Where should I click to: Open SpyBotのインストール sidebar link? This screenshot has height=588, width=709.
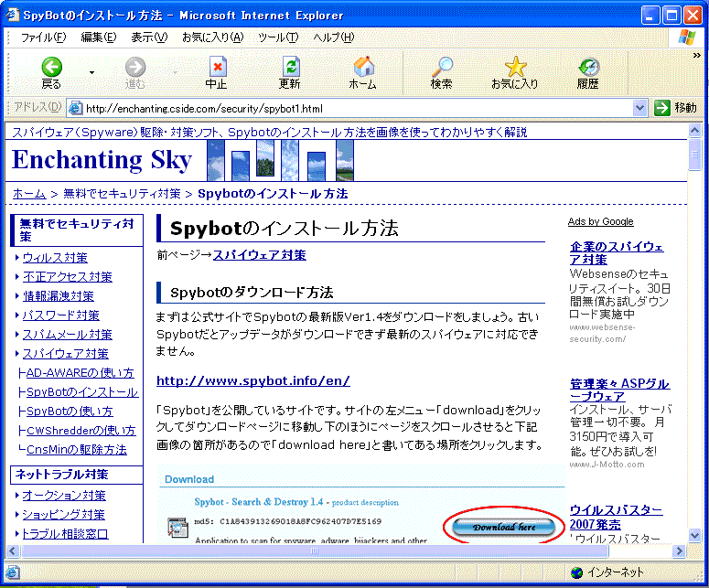(x=82, y=392)
